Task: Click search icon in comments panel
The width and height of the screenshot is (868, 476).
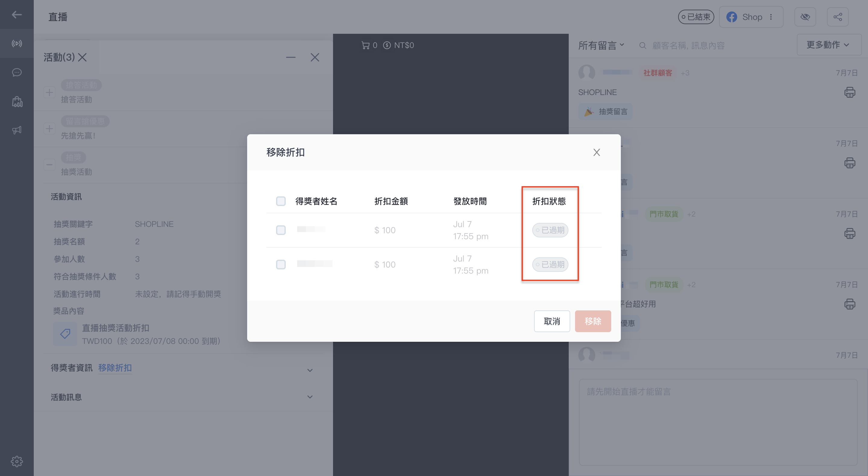Action: point(643,46)
